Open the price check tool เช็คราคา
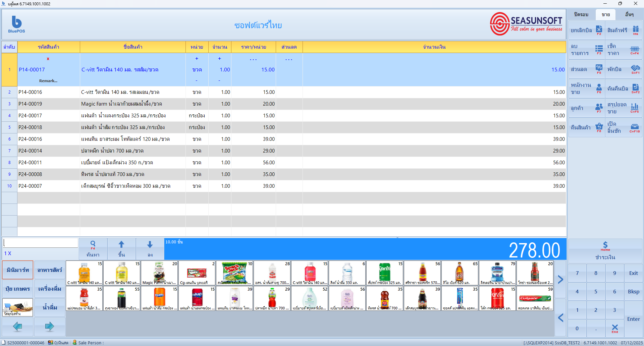This screenshot has height=346, width=644. tap(623, 50)
